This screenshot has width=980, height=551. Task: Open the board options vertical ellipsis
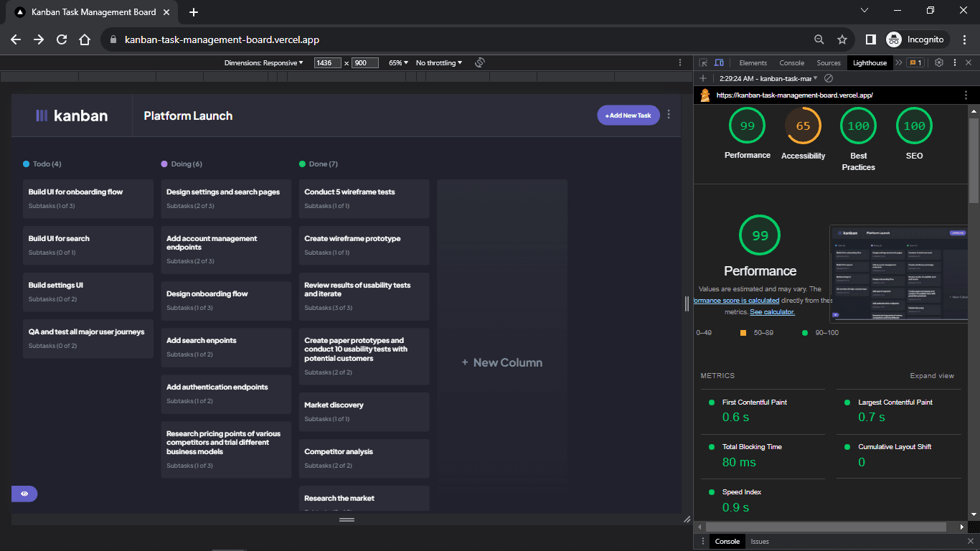669,115
